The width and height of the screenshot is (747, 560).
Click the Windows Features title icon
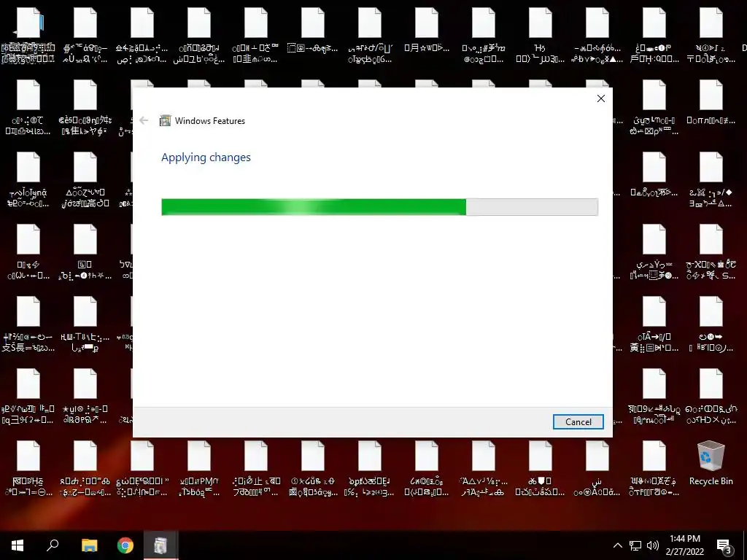[165, 120]
